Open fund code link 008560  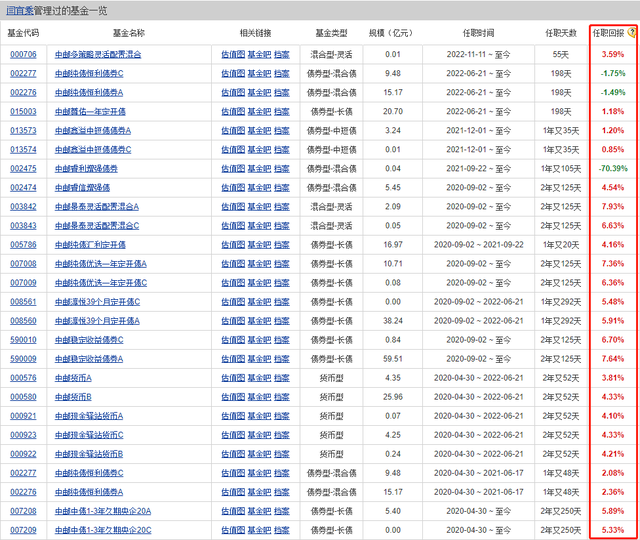click(x=23, y=321)
